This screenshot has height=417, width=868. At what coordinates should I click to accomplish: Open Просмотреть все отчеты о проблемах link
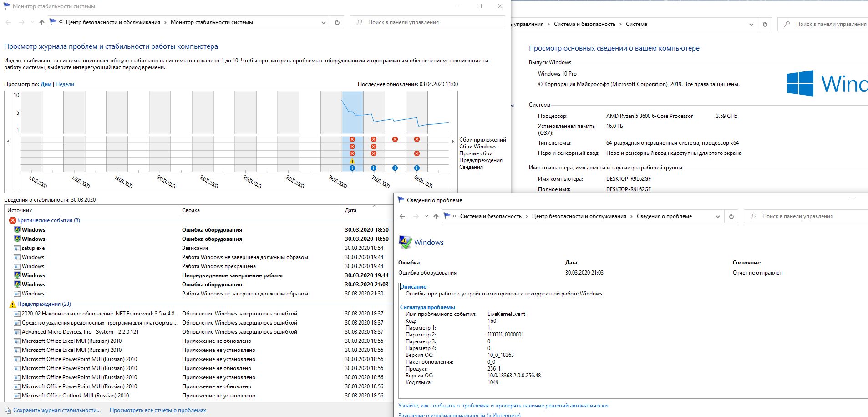click(x=158, y=410)
